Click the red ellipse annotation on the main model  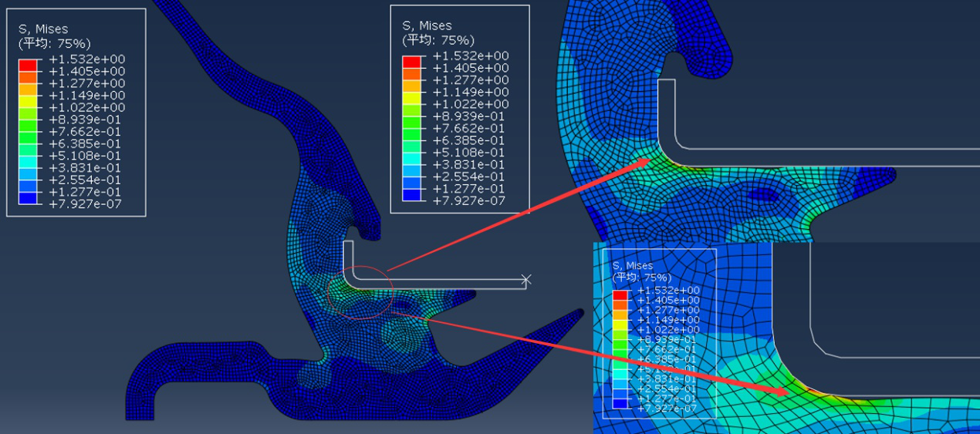[x=360, y=292]
